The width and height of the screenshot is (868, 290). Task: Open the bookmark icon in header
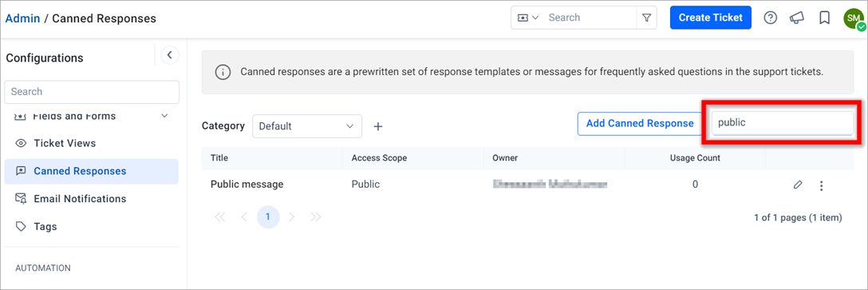[824, 18]
